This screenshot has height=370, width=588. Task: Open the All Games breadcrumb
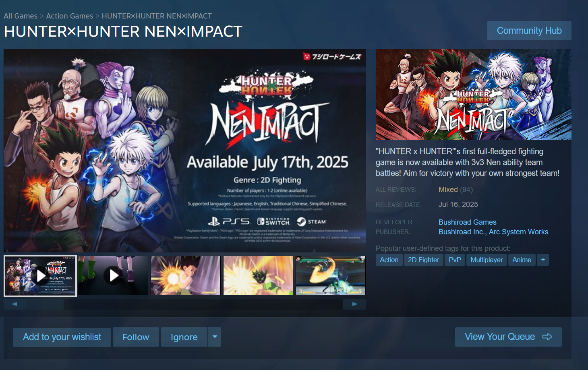(21, 16)
